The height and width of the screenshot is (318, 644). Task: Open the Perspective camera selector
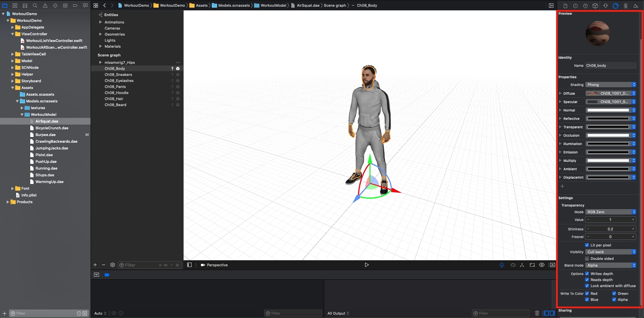click(214, 265)
